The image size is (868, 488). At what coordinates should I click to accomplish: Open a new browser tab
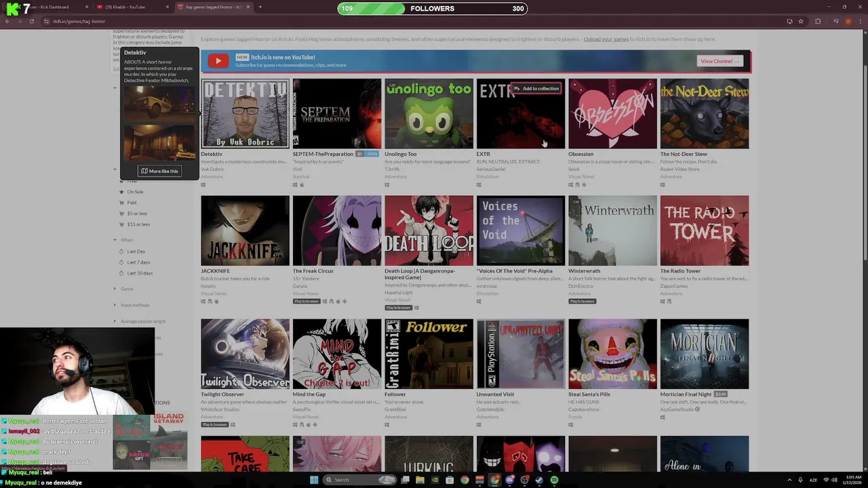point(260,7)
